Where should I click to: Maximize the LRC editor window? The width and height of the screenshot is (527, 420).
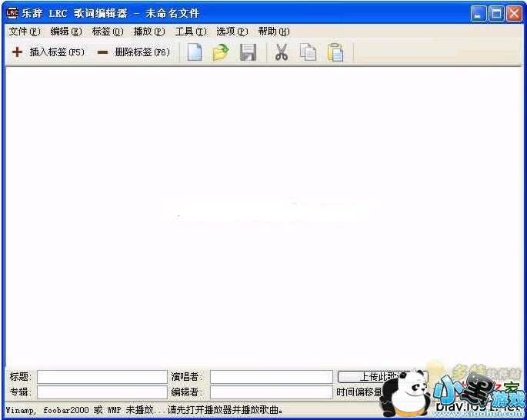point(496,14)
